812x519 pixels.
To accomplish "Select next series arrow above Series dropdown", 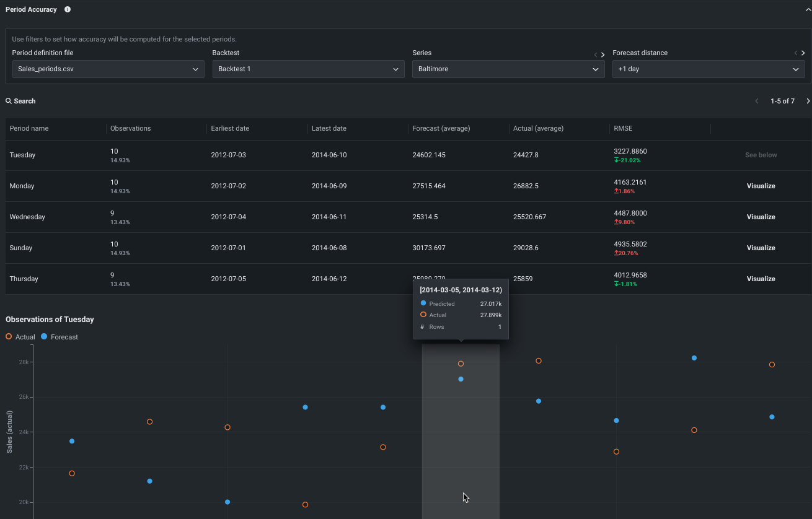I will click(x=603, y=55).
